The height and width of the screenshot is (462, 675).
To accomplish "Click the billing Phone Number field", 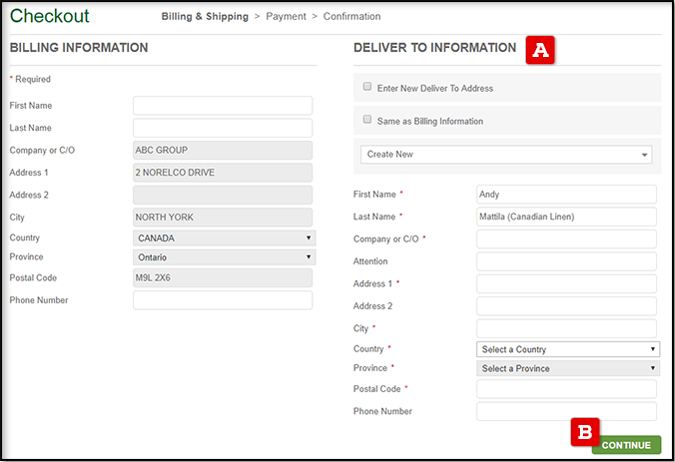I will [x=223, y=301].
